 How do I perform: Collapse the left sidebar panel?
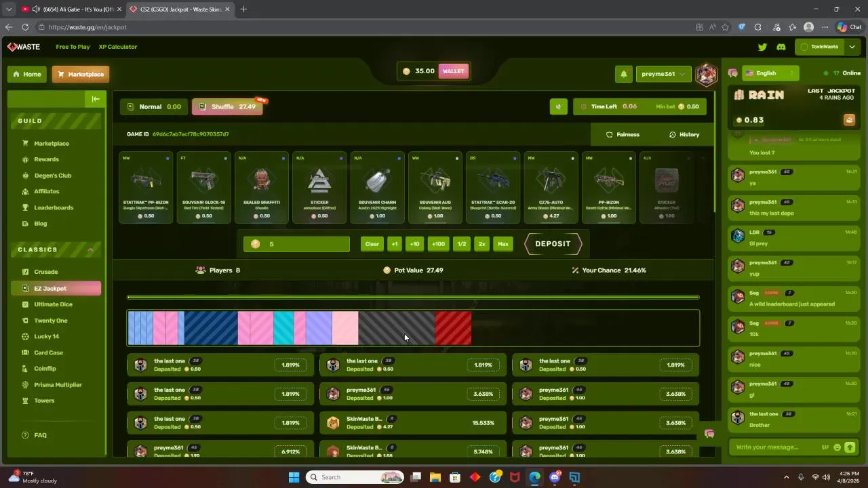(96, 99)
